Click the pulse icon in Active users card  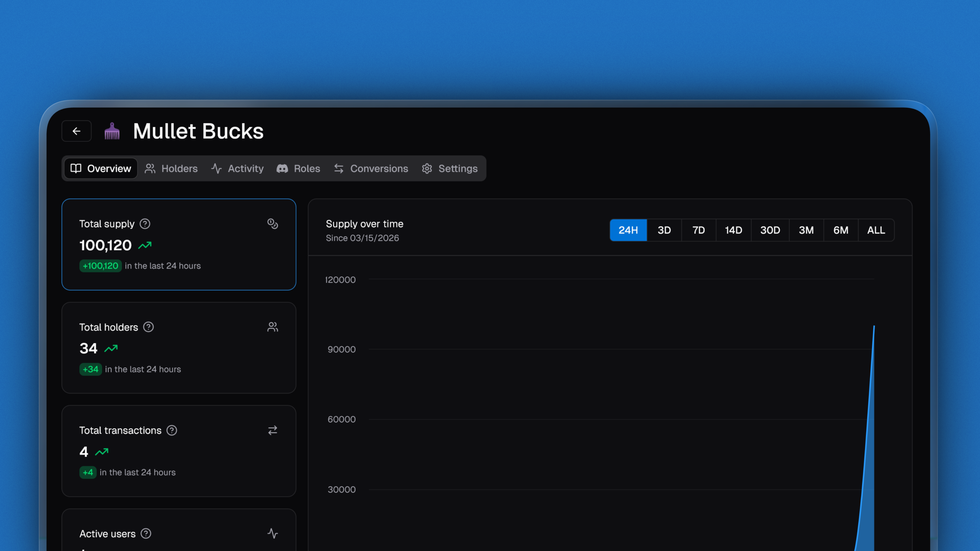click(272, 533)
